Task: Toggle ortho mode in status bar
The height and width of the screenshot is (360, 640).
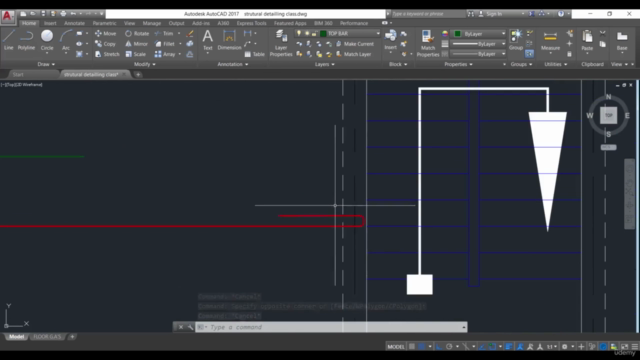Action: pos(439,347)
